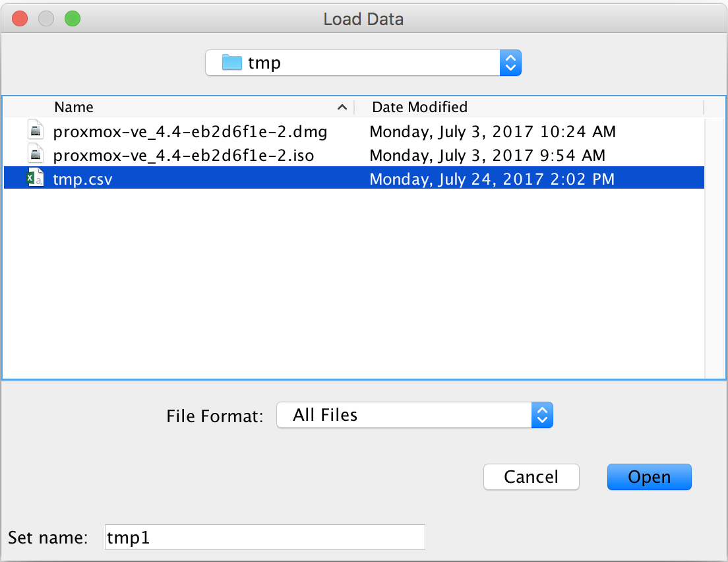The image size is (728, 562).
Task: Select the tmp.csv file row
Action: click(354, 178)
